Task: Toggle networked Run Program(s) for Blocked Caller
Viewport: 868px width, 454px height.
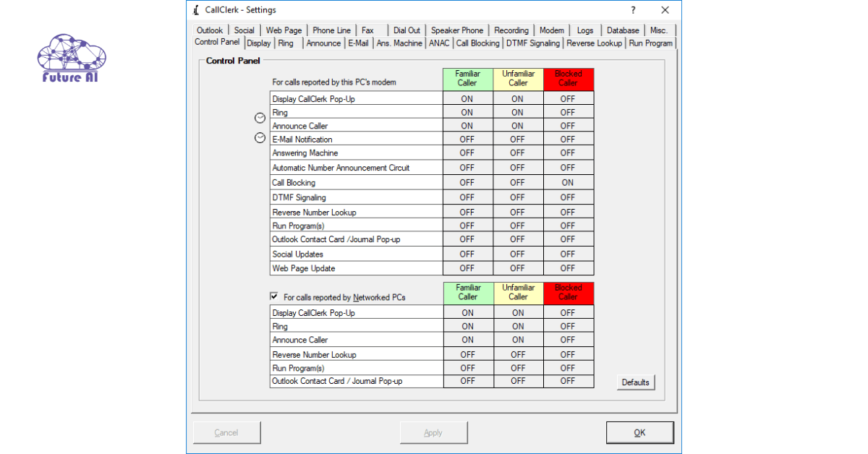Action: coord(568,368)
